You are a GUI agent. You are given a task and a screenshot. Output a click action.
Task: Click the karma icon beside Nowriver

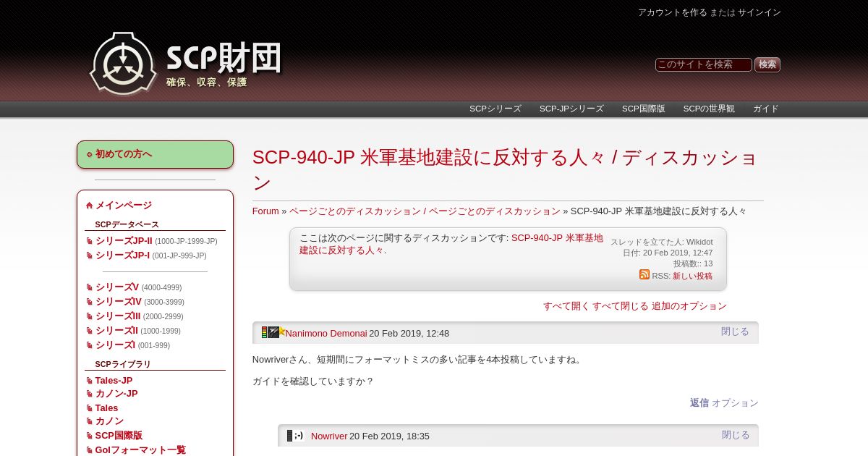(289, 436)
